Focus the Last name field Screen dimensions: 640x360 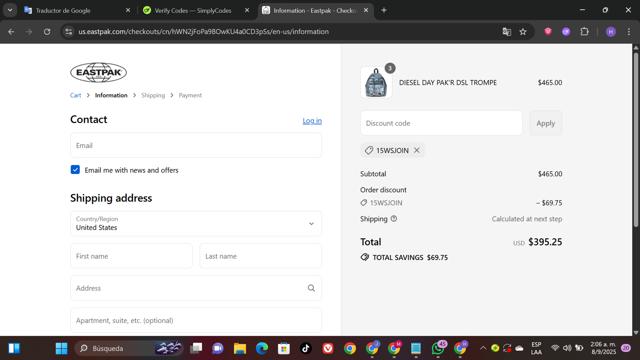[260, 256]
